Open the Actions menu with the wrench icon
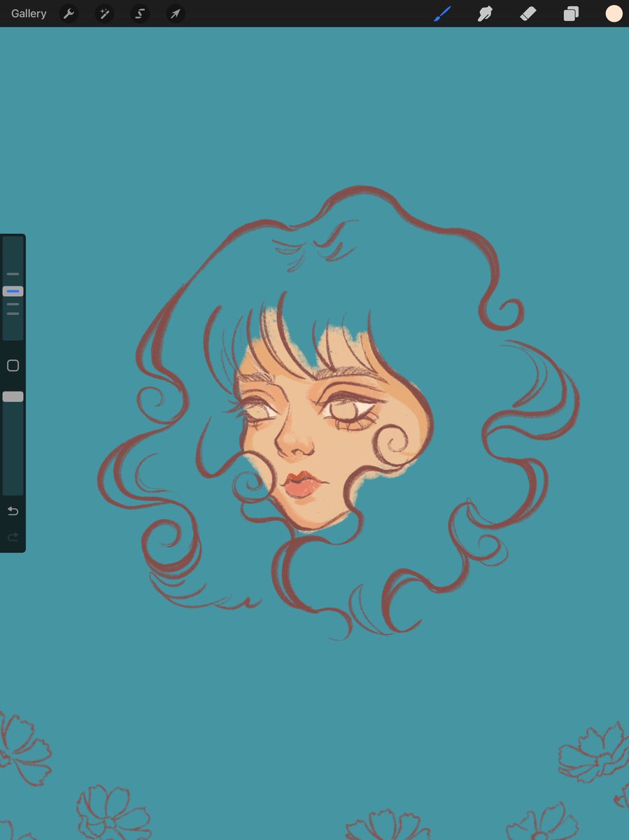 click(x=69, y=13)
